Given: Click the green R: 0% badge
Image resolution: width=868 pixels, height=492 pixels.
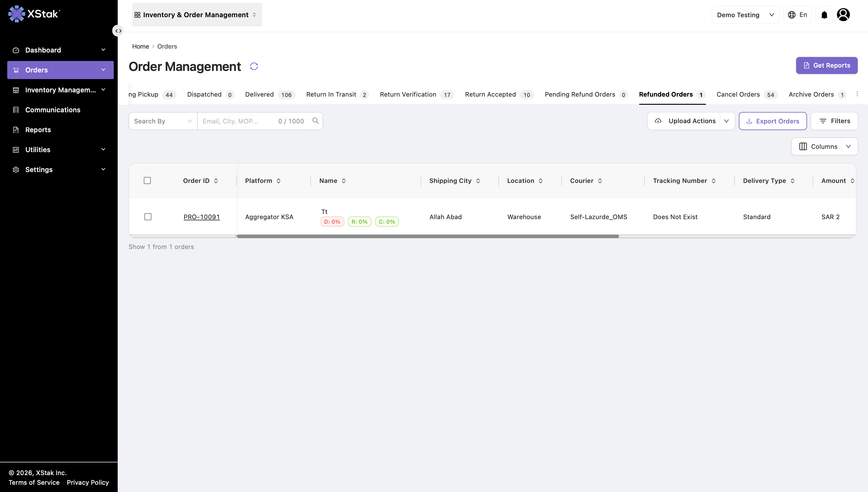Looking at the screenshot, I should (359, 222).
